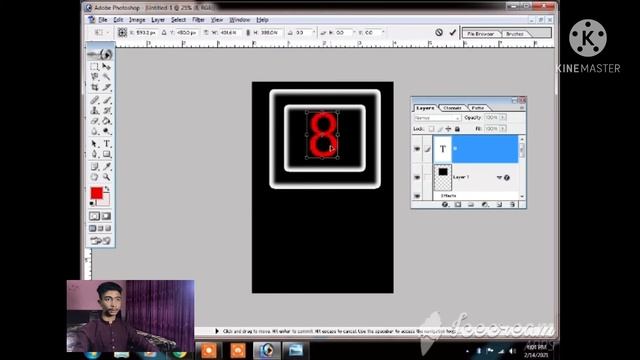
Task: Swap the foreground and background colors
Action: (x=107, y=189)
